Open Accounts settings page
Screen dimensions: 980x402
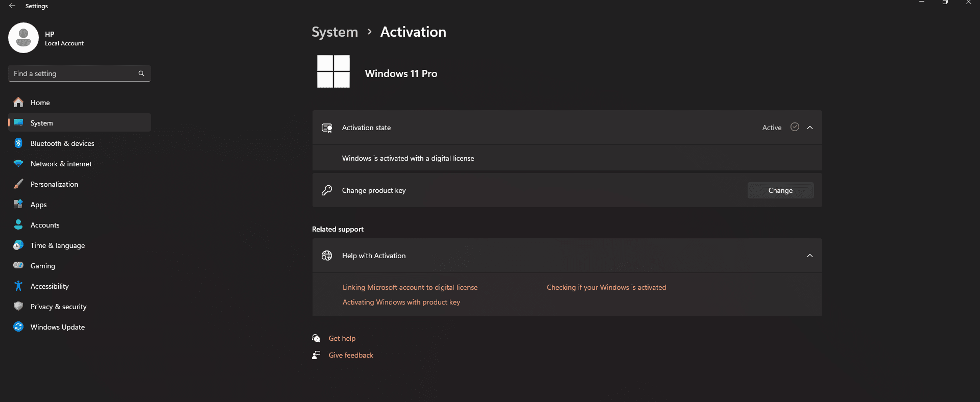pyautogui.click(x=80, y=225)
